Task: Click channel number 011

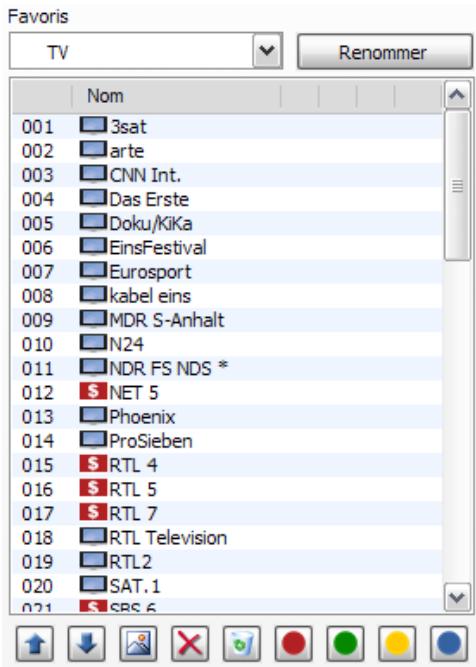Action: coord(38,368)
